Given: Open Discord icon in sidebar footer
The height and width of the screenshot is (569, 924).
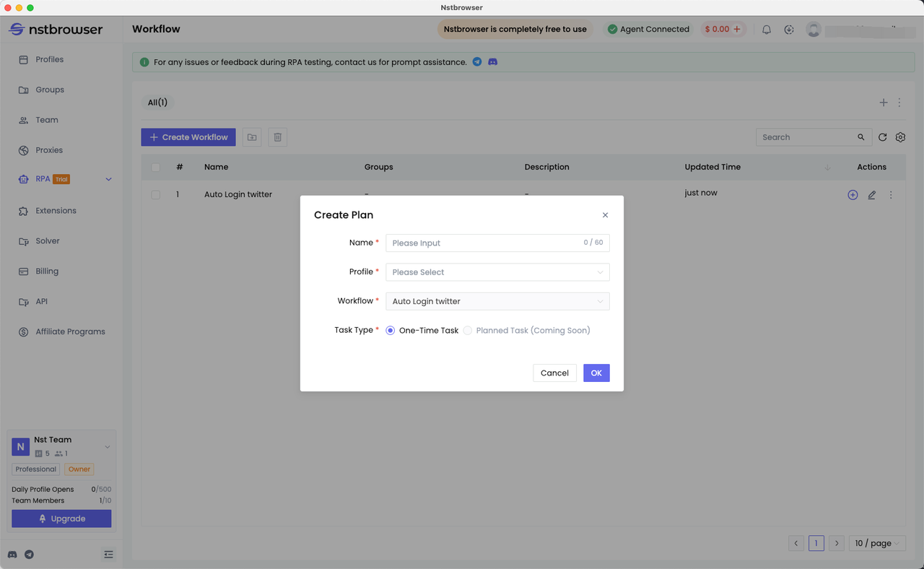Looking at the screenshot, I should [x=12, y=555].
